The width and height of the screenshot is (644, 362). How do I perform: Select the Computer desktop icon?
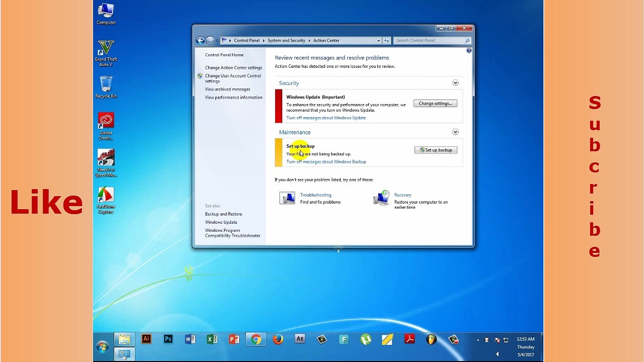point(106,14)
